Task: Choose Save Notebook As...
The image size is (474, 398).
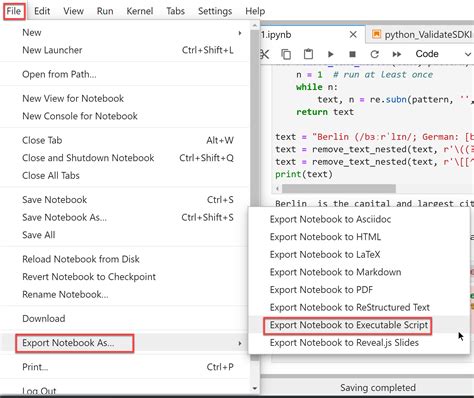Action: pyautogui.click(x=125, y=217)
